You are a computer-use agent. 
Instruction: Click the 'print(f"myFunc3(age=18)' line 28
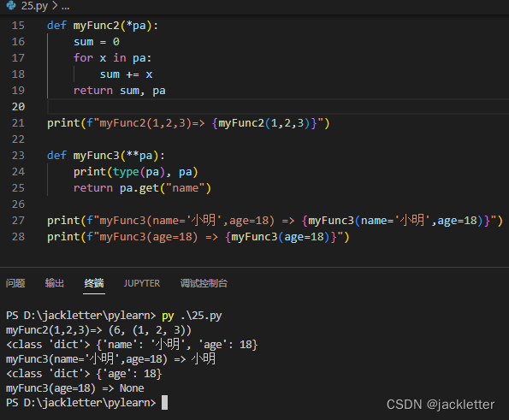click(198, 237)
